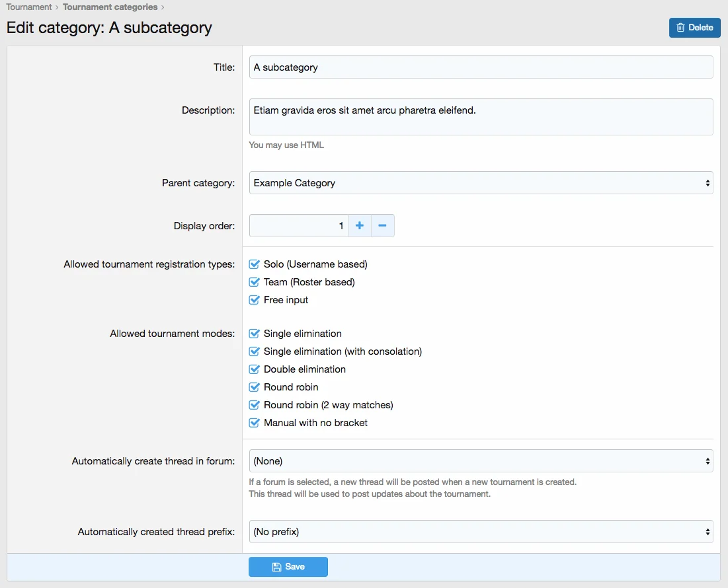Click into the Title text field

[481, 67]
